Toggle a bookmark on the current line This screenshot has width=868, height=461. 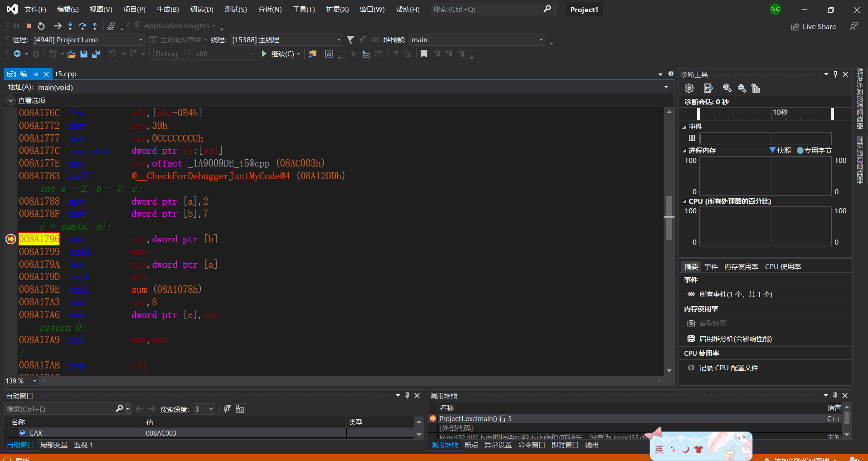click(x=424, y=54)
